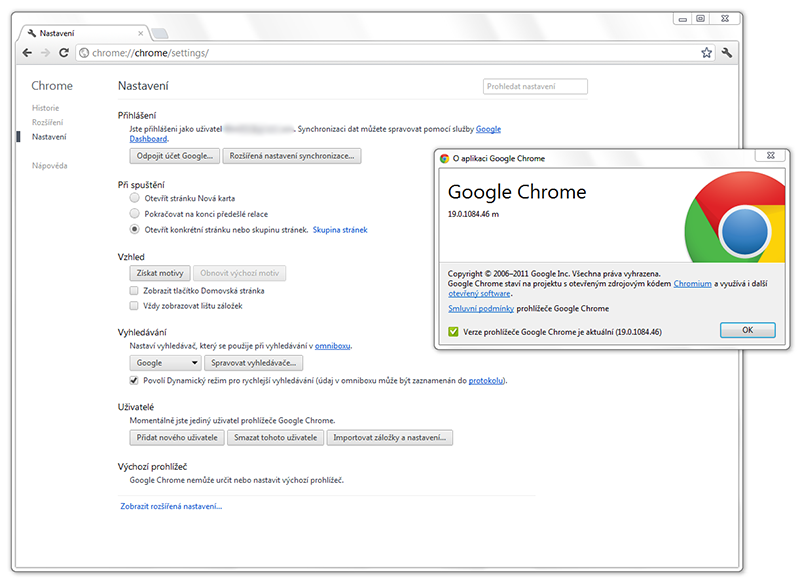This screenshot has height=585, width=800.
Task: Select Pokračovat na konci předešlé relace
Action: (134, 213)
